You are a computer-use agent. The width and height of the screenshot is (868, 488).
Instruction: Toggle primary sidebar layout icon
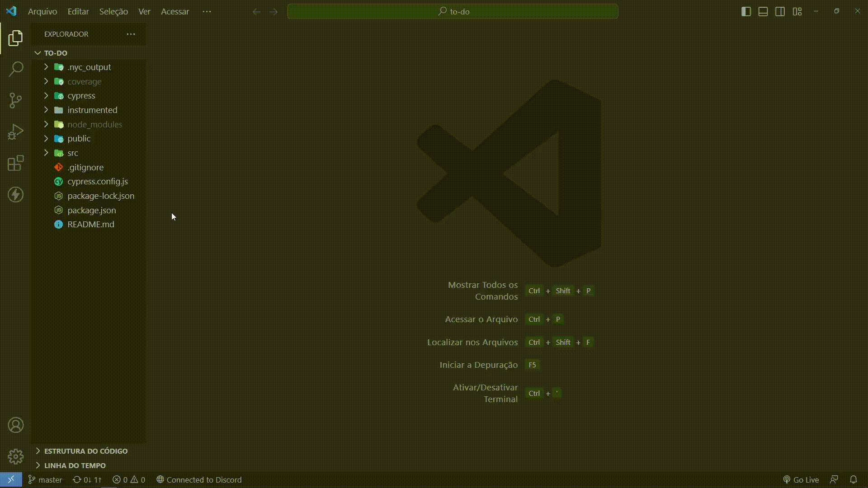[746, 12]
